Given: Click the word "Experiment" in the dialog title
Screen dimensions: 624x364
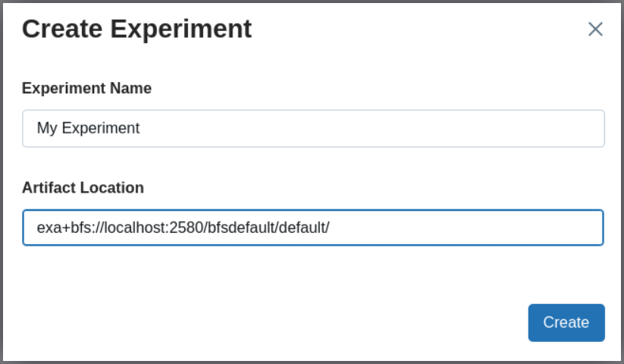Looking at the screenshot, I should 181,29.
